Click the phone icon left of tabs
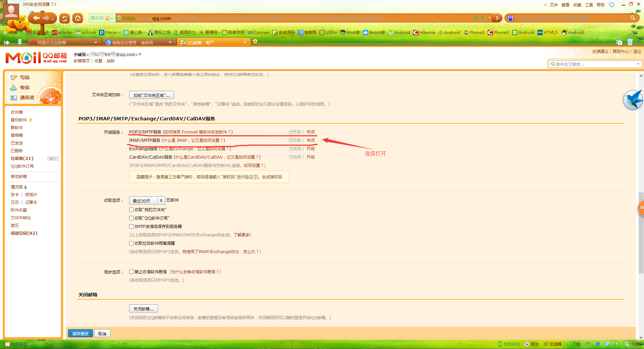The width and height of the screenshot is (644, 349). click(20, 42)
